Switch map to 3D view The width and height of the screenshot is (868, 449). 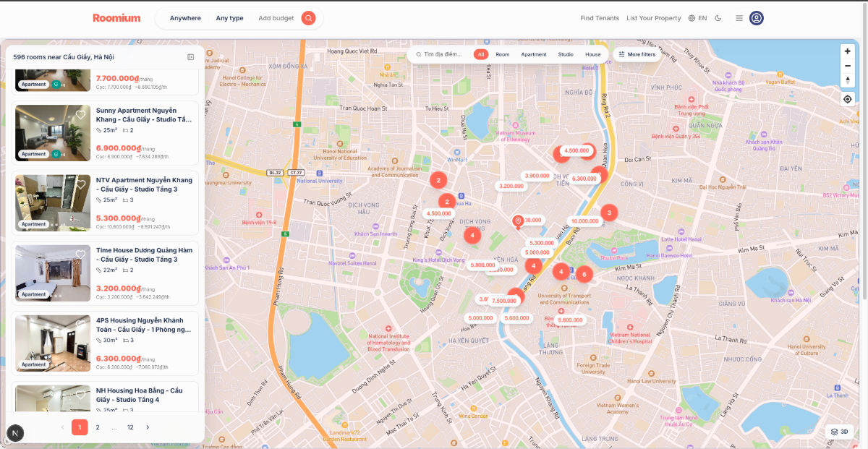click(x=840, y=432)
